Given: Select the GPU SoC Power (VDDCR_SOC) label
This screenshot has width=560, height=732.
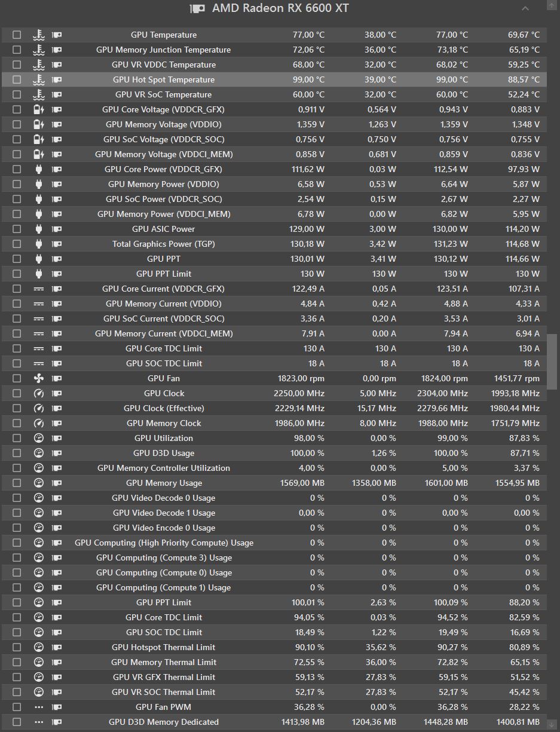Looking at the screenshot, I should [164, 199].
